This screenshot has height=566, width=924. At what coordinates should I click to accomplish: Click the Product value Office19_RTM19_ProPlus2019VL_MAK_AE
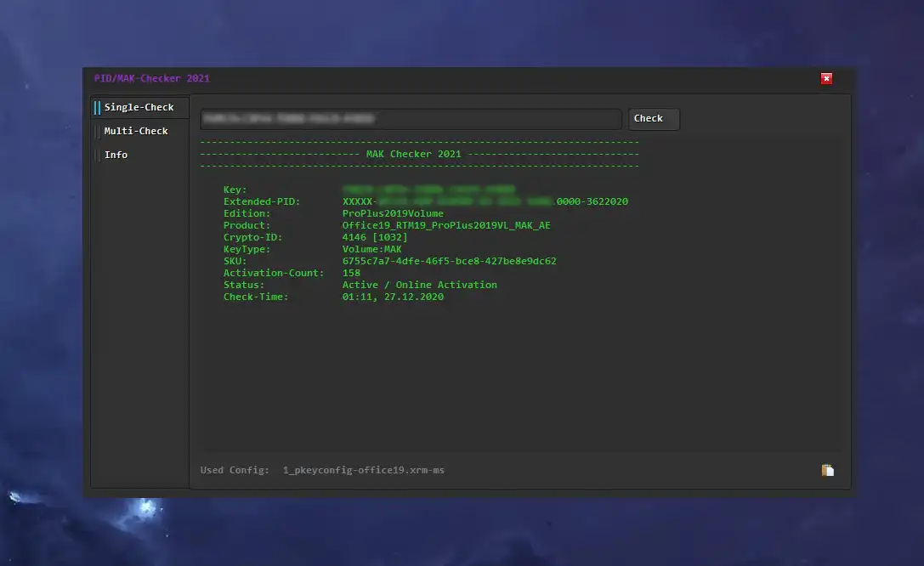point(446,225)
